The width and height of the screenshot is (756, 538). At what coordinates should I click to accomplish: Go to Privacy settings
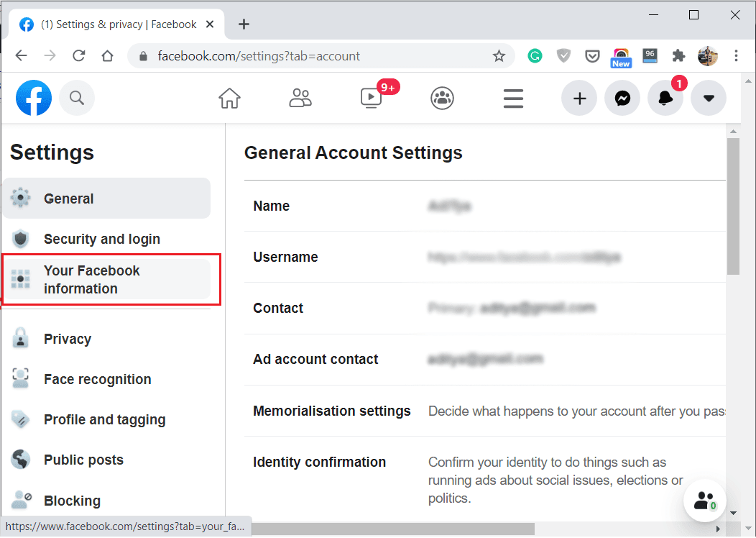pyautogui.click(x=68, y=338)
